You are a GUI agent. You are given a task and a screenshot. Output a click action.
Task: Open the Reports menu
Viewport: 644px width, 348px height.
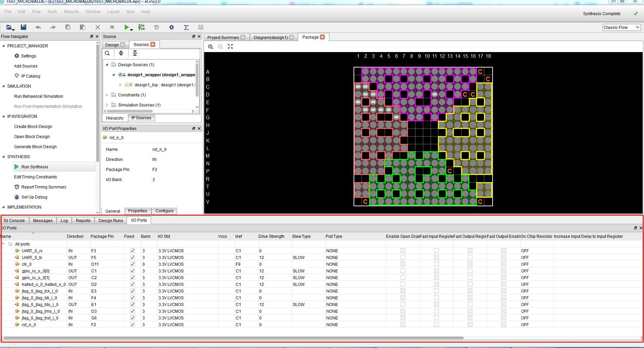[71, 12]
